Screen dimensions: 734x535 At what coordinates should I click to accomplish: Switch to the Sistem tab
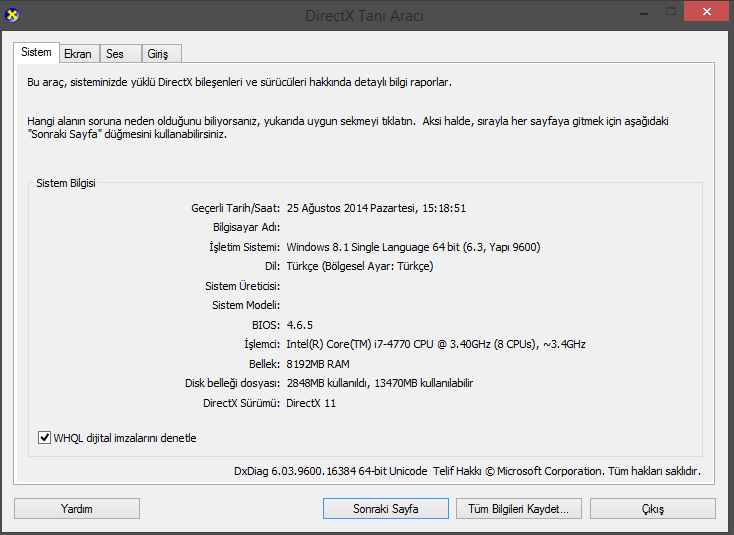tap(36, 52)
